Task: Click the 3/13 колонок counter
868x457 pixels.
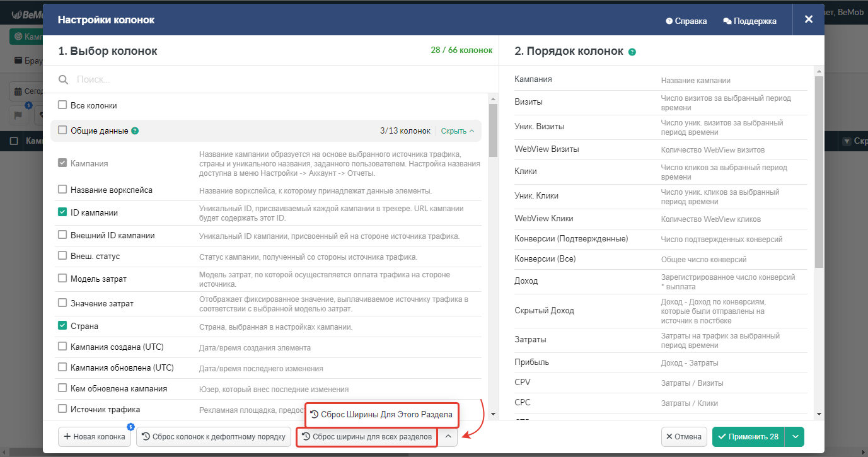Action: 405,131
